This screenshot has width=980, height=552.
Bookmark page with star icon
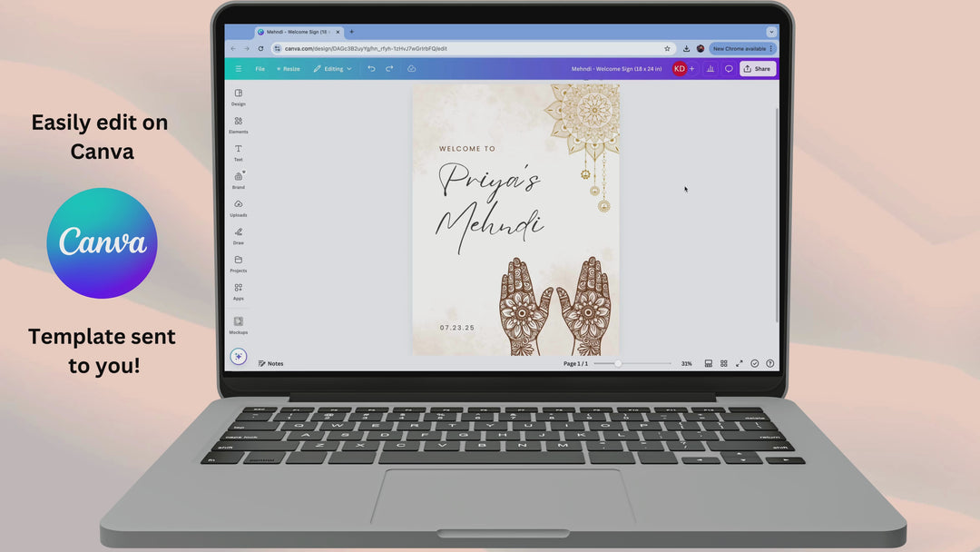(x=667, y=49)
